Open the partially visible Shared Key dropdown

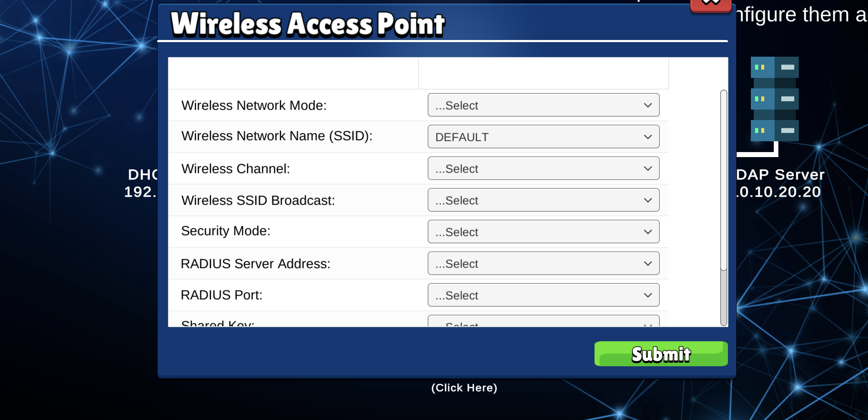pos(543,321)
